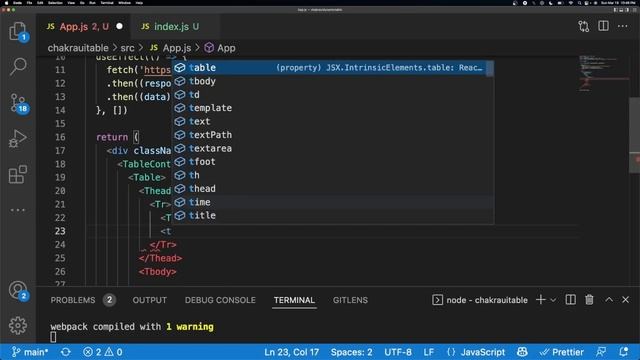Image resolution: width=640 pixels, height=360 pixels.
Task: Change indentation via Spaces: 2
Action: (x=351, y=352)
